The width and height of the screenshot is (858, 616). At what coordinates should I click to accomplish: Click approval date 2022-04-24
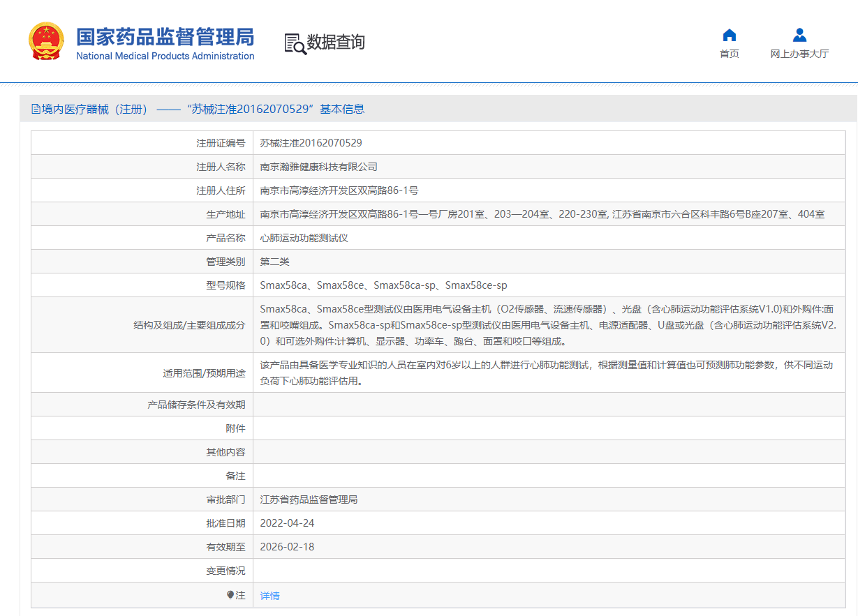point(288,523)
